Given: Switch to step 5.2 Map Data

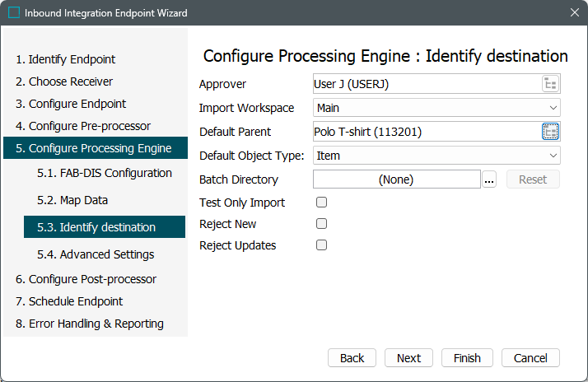Looking at the screenshot, I should tap(72, 200).
